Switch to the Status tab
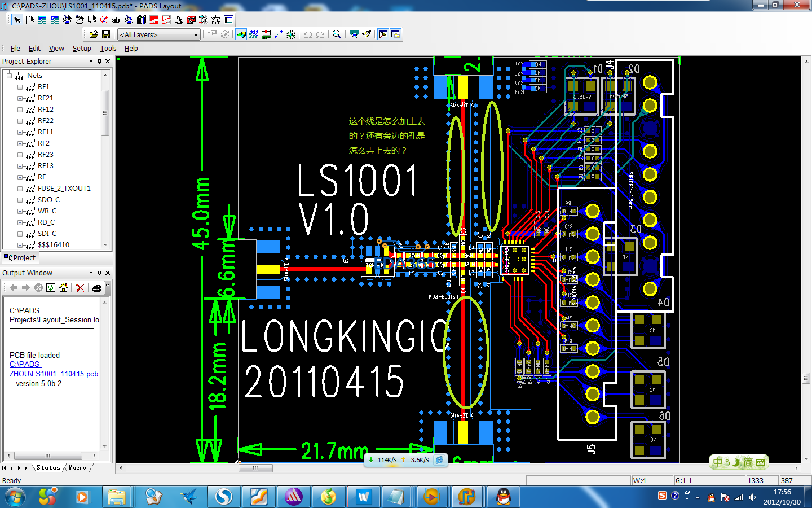The width and height of the screenshot is (812, 508). [48, 468]
